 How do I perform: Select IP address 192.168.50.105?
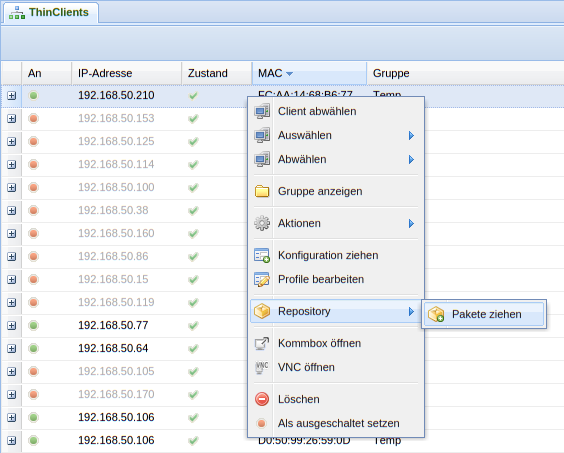point(116,372)
